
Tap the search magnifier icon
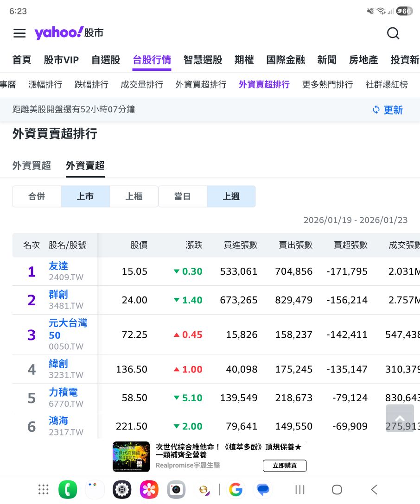[x=393, y=33]
